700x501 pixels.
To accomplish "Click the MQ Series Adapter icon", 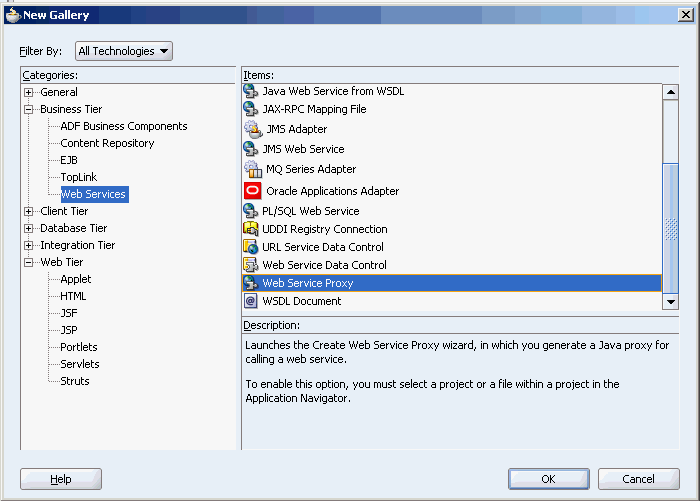I will click(x=253, y=169).
